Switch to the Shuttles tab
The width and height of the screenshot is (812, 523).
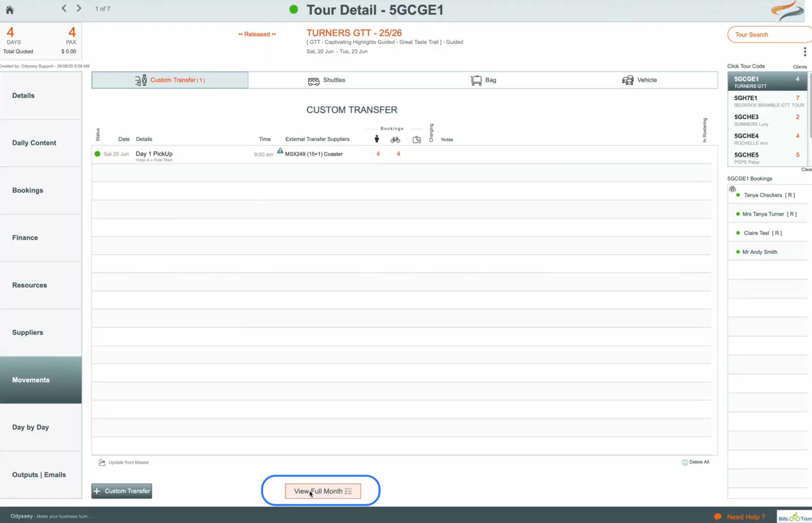(x=326, y=80)
